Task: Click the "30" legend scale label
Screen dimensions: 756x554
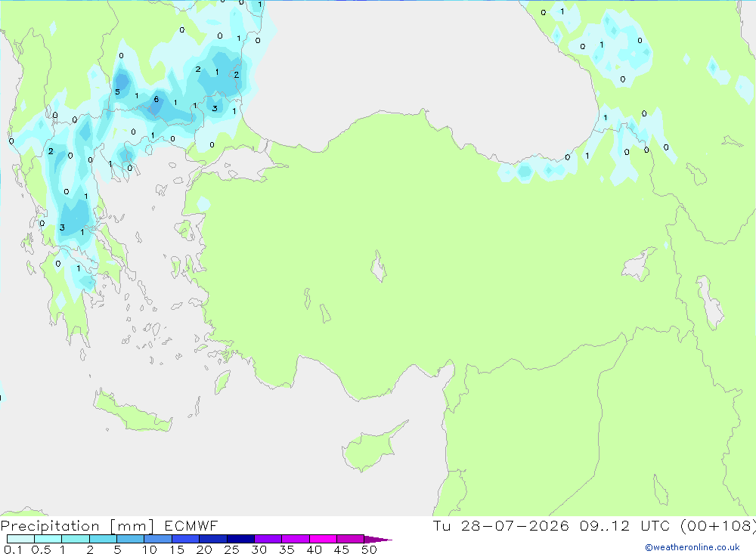Action: click(259, 549)
